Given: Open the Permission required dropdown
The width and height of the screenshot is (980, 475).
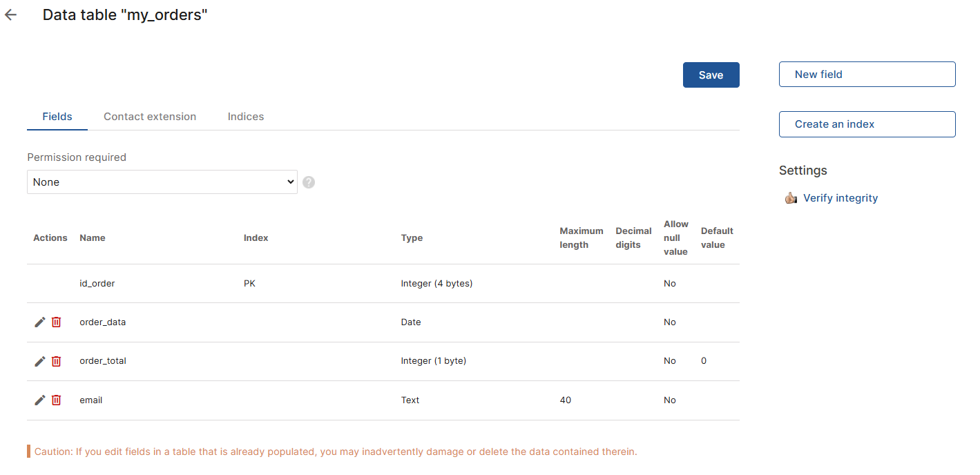Looking at the screenshot, I should 162,182.
